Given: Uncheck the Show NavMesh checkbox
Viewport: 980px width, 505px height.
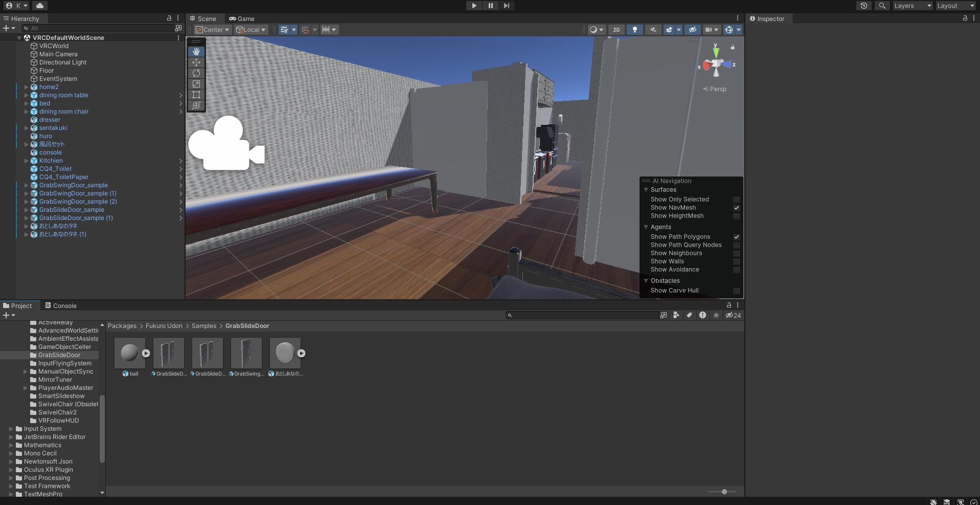Looking at the screenshot, I should (x=737, y=208).
